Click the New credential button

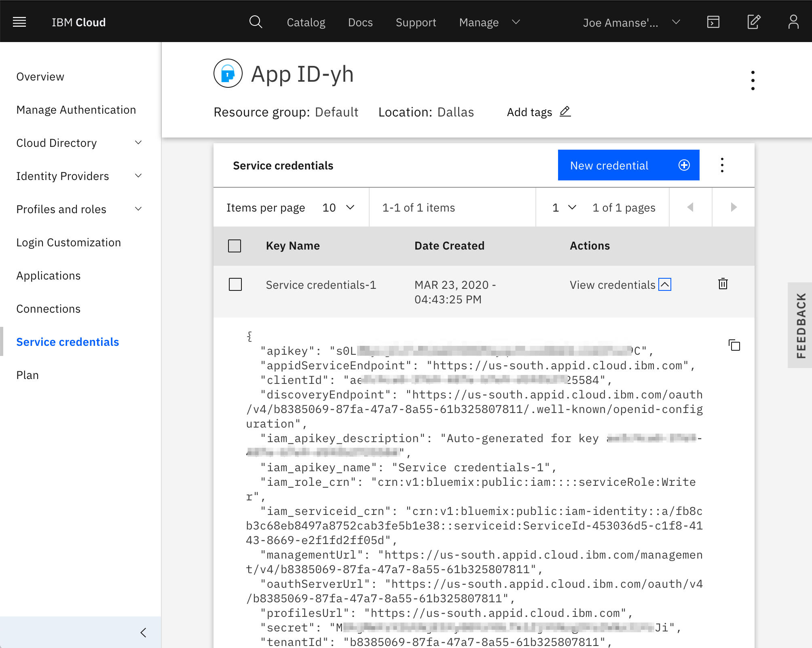[x=628, y=165]
